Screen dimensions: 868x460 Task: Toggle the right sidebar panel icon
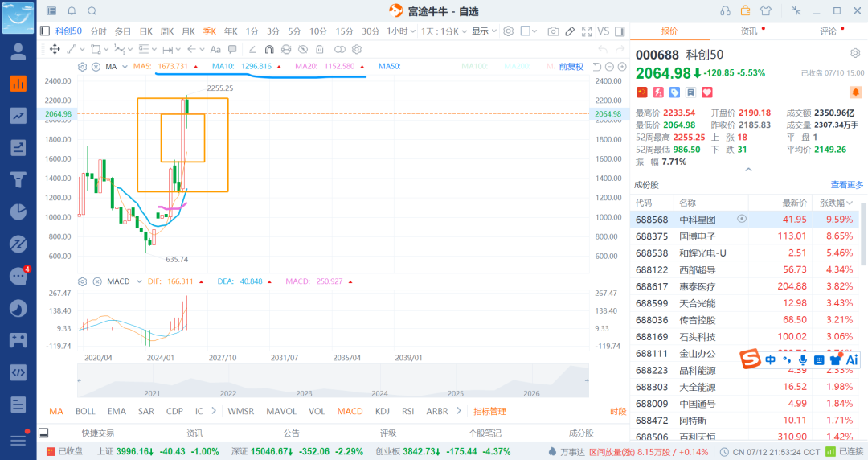(x=620, y=31)
